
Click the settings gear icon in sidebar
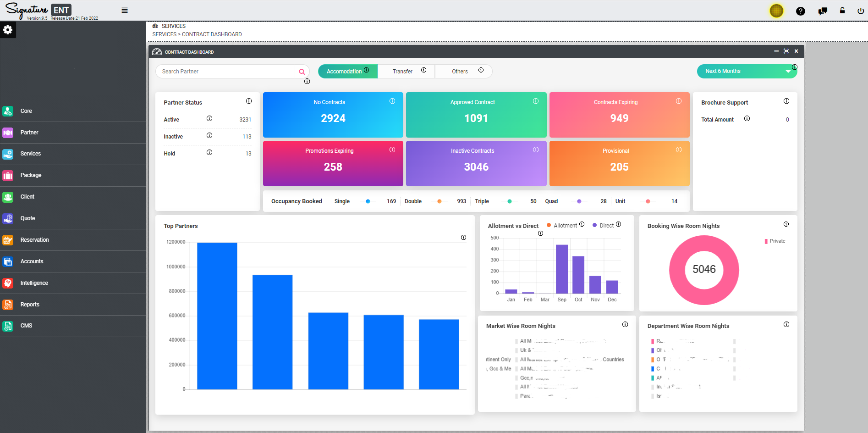coord(8,30)
